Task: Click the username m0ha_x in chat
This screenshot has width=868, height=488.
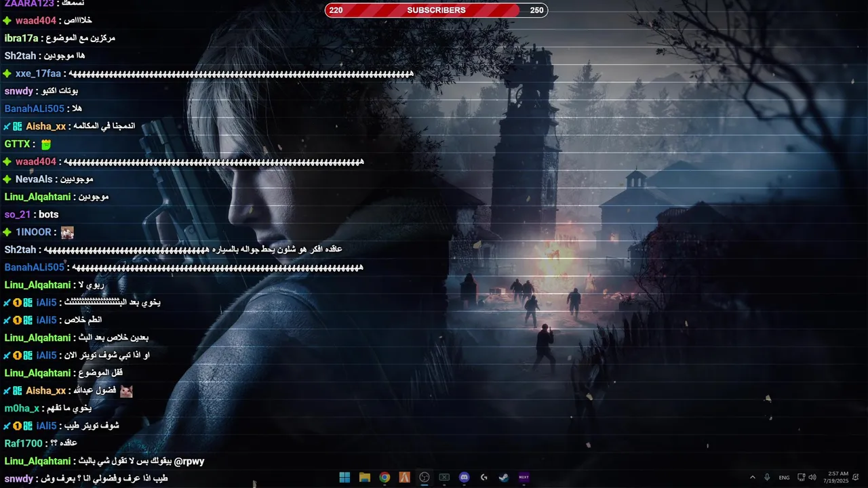Action: (22, 408)
